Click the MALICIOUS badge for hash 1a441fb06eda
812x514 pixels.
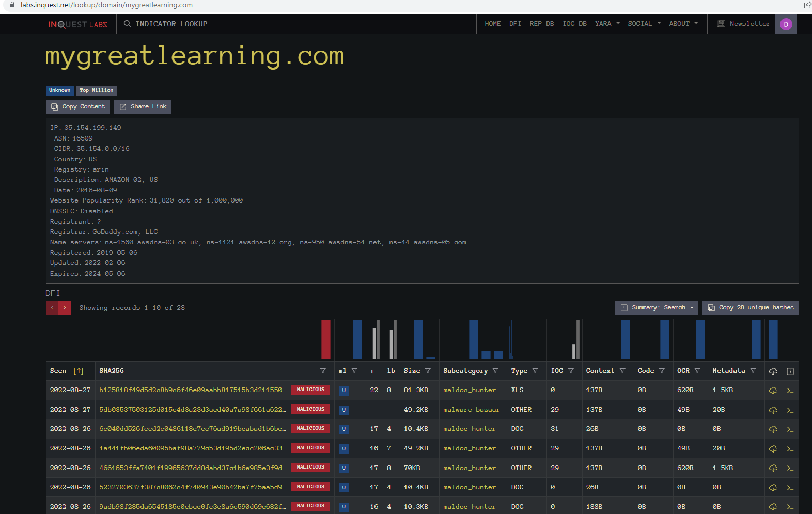[311, 448]
